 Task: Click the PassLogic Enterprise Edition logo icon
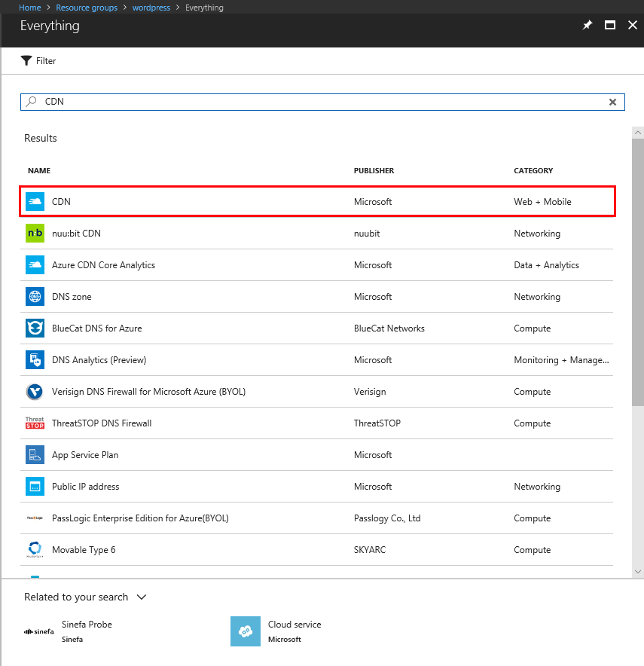click(35, 518)
